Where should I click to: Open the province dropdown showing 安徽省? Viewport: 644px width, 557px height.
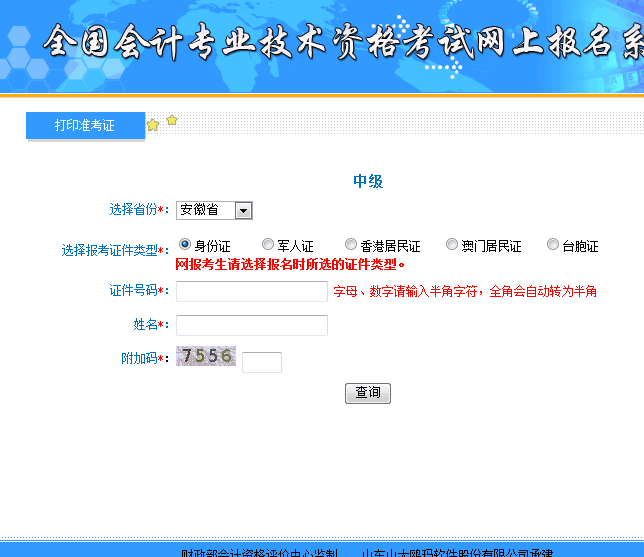coord(214,210)
